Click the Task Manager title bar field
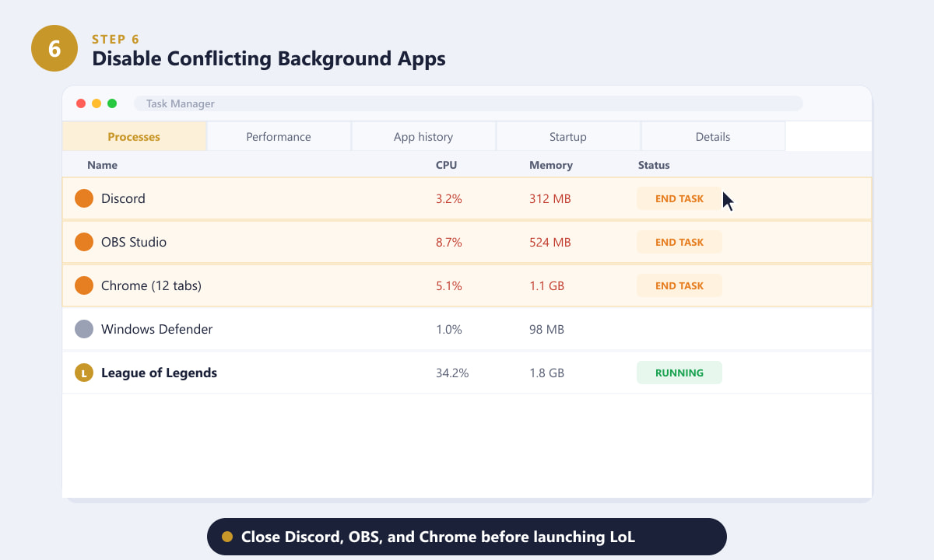Screen dimensions: 934x560 [x=469, y=103]
